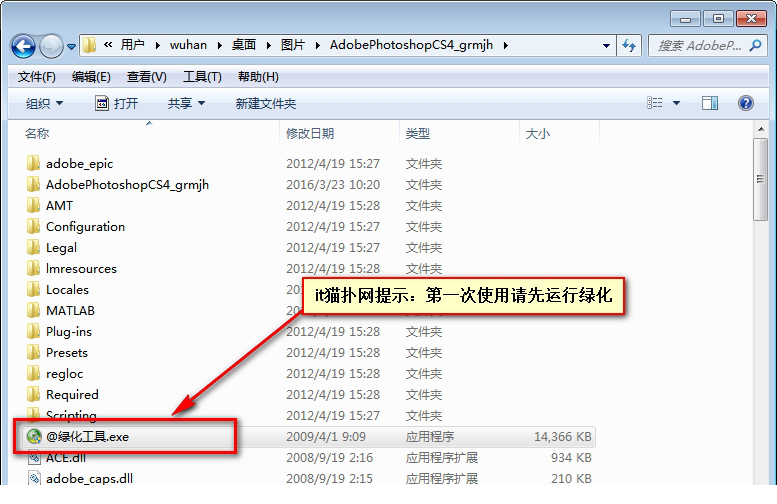Minimize the Explorer window

[x=685, y=19]
